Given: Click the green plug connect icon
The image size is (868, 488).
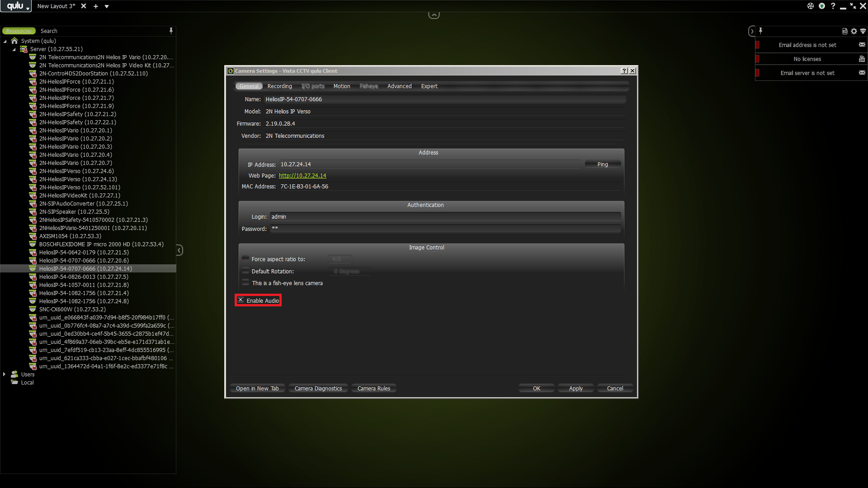Looking at the screenshot, I should [x=821, y=6].
